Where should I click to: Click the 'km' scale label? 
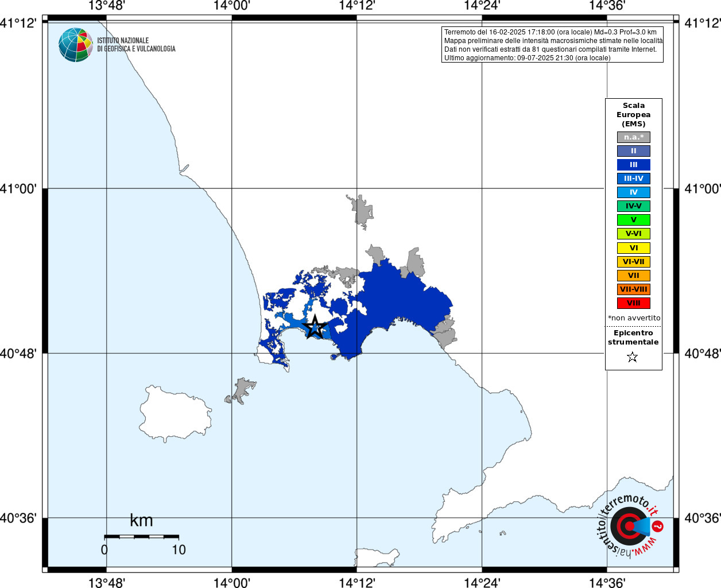click(x=141, y=520)
